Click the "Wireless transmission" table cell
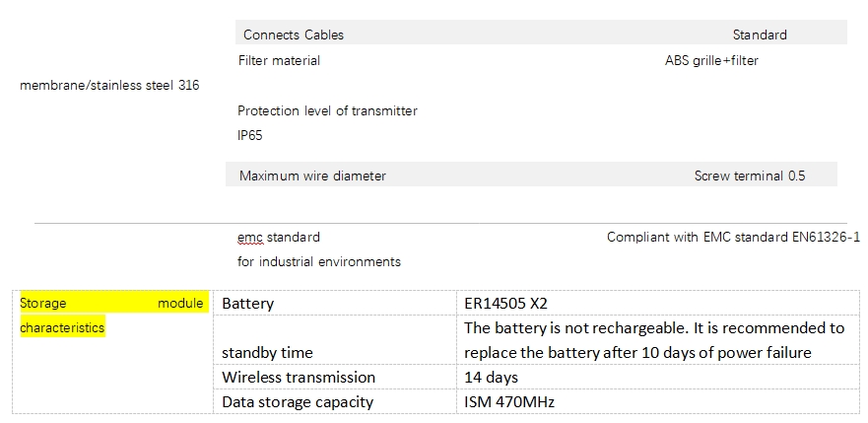This screenshot has height=423, width=868. coord(299,378)
